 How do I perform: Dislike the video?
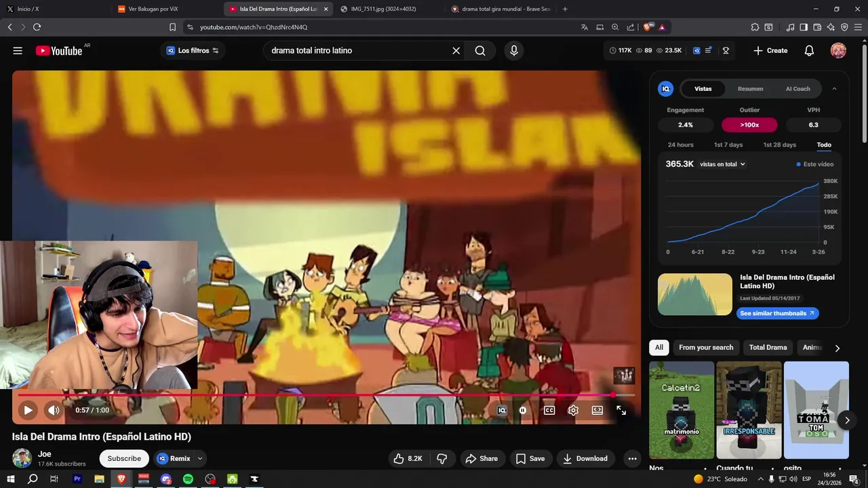point(442,459)
